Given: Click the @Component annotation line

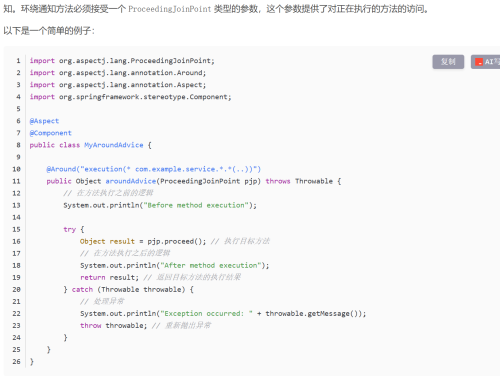Looking at the screenshot, I should [x=51, y=133].
